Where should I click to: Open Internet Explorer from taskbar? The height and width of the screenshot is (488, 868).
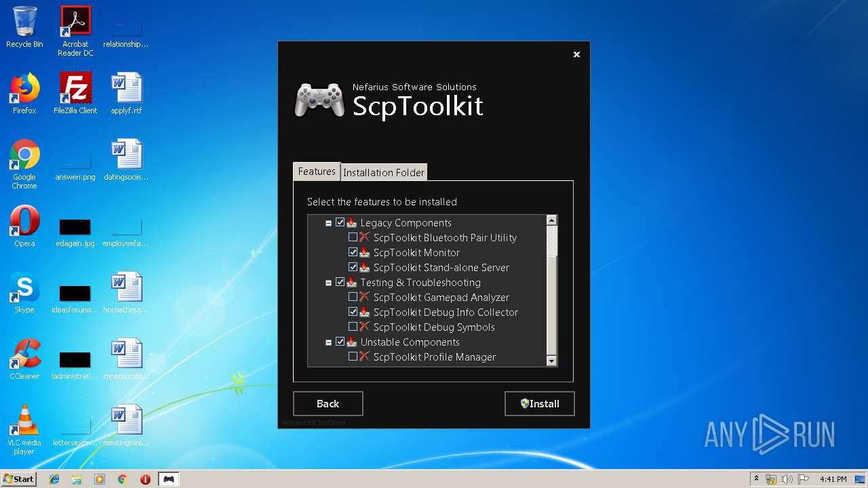tap(54, 479)
